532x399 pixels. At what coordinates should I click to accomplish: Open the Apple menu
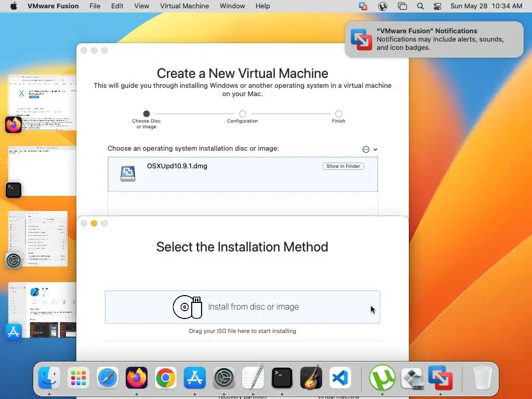coord(13,6)
